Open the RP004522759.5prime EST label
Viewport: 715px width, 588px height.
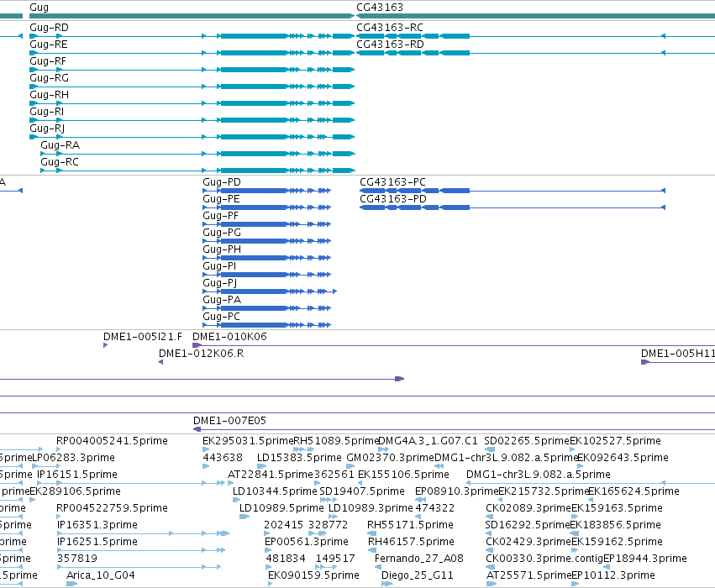coord(112,508)
